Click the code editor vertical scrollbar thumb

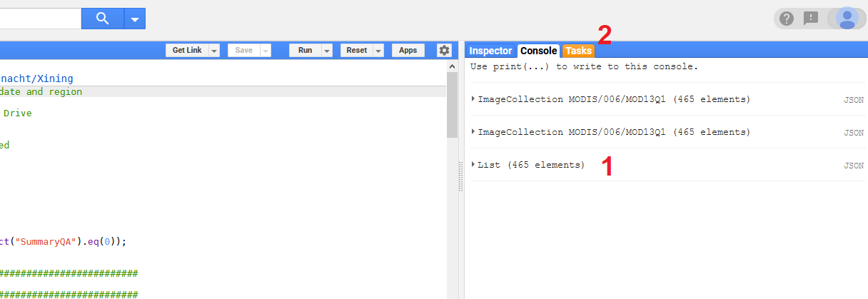click(452, 104)
